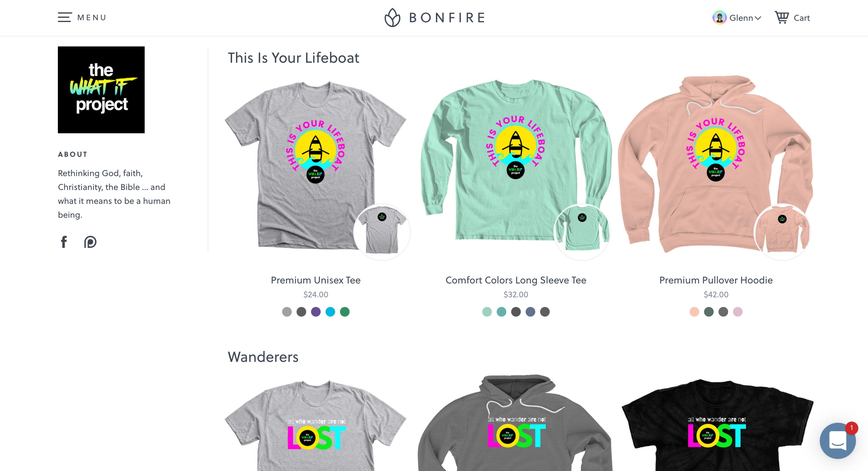The height and width of the screenshot is (471, 868).
Task: Open the chat support bubble
Action: [838, 441]
